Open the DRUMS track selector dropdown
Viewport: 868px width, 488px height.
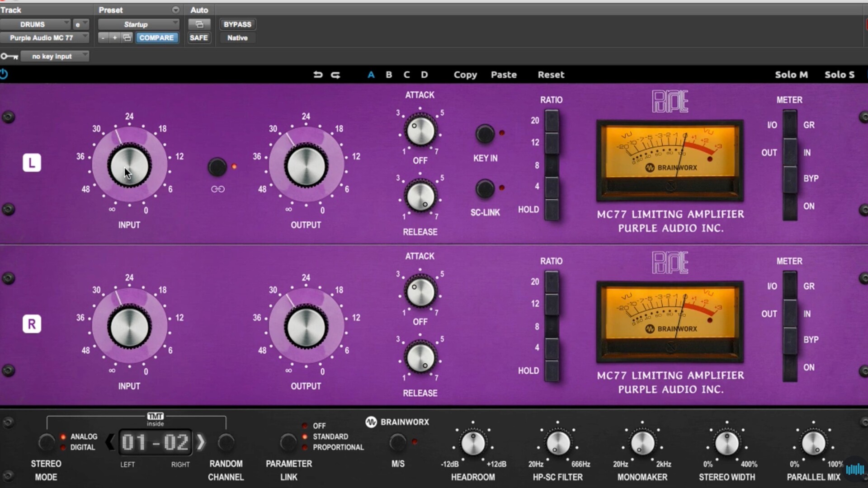coord(35,24)
